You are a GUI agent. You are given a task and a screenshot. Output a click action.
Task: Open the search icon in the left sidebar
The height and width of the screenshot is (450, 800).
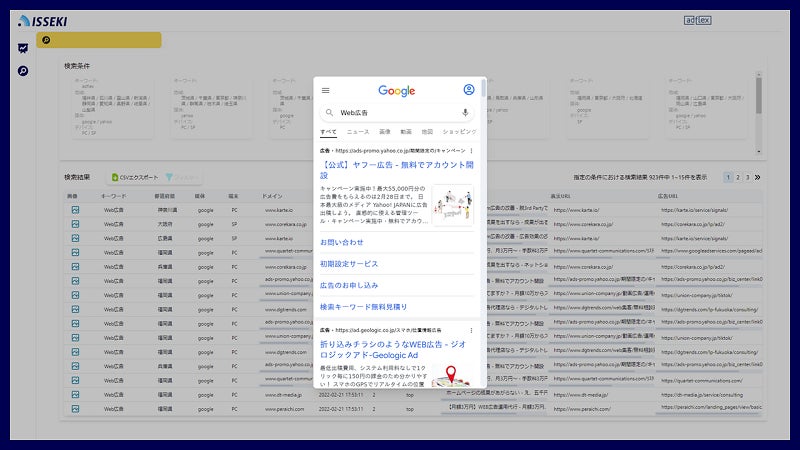[x=23, y=71]
